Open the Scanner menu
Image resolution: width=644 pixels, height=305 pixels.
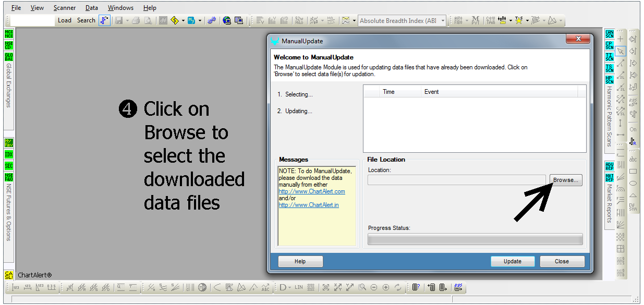click(x=65, y=8)
